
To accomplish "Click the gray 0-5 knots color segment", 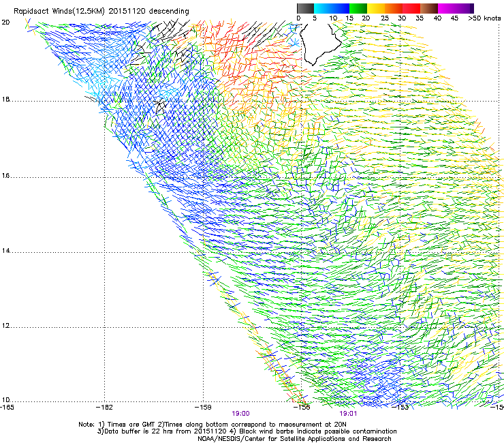I will [x=305, y=8].
